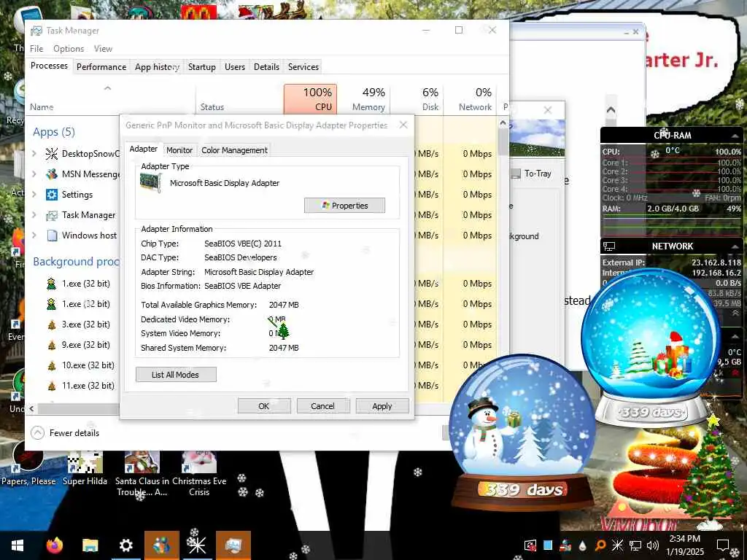Click the horizontal scrollbar left arrow
Screen dimensions: 747x560
pos(32,408)
